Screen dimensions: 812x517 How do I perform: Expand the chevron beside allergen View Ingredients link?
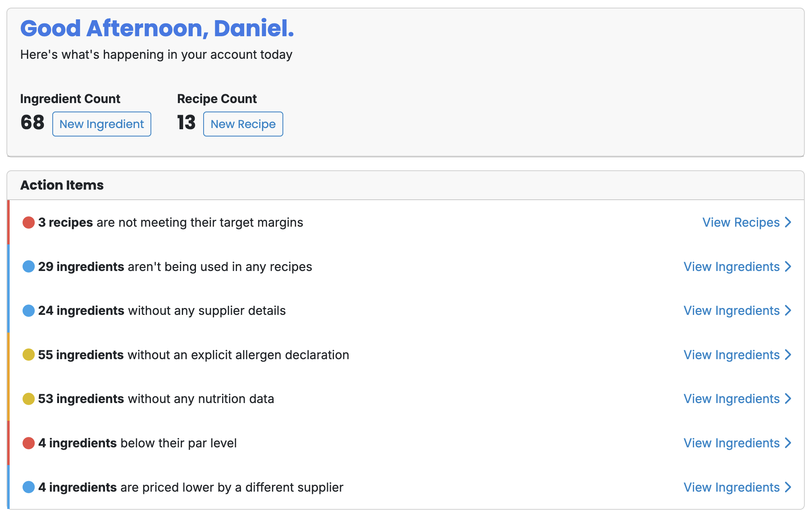pos(788,355)
